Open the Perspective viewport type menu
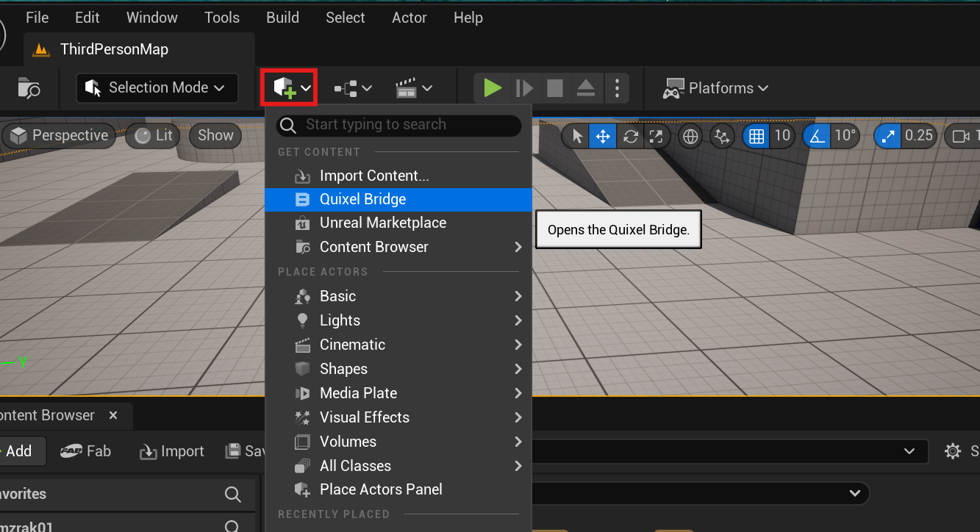 point(60,135)
